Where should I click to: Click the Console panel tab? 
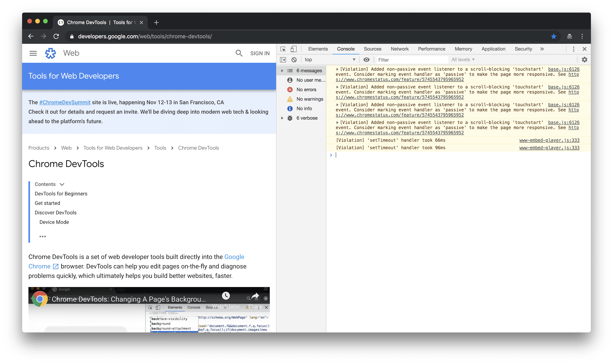tap(346, 49)
